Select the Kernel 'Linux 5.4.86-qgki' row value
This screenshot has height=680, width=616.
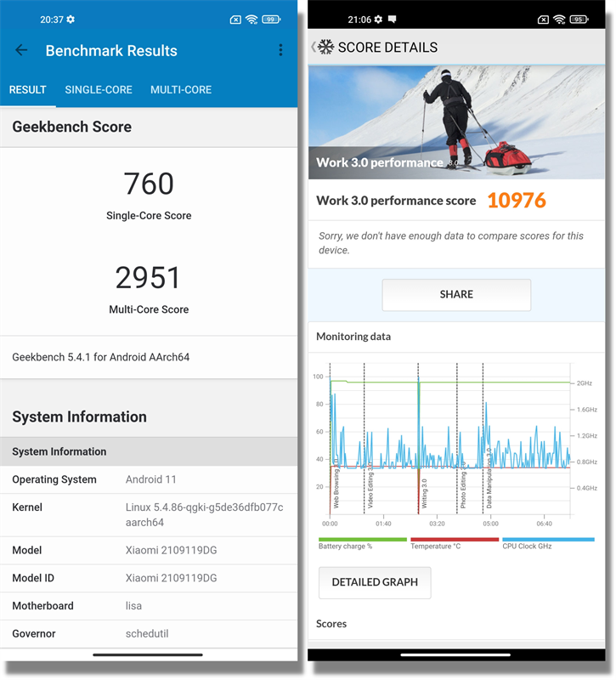(204, 515)
